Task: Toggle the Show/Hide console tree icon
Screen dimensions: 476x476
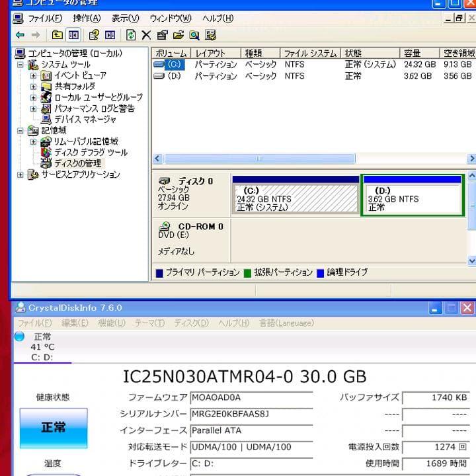Action: [x=73, y=35]
